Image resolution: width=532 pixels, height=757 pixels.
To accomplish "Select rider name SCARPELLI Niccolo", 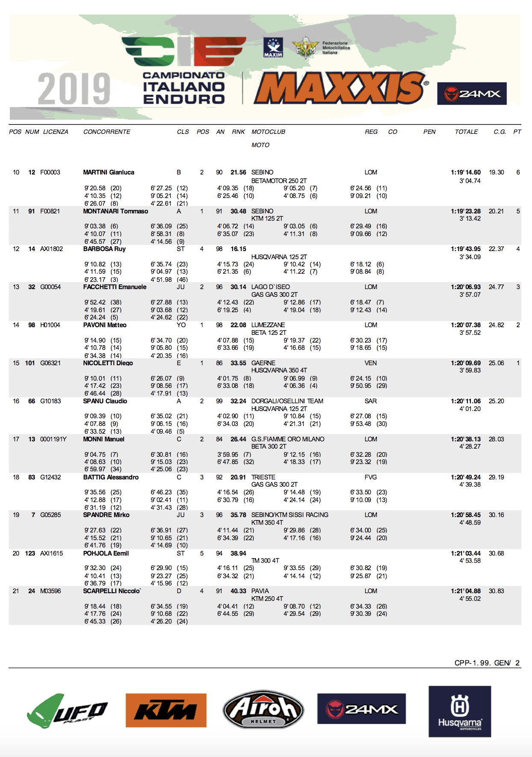I will tap(112, 591).
